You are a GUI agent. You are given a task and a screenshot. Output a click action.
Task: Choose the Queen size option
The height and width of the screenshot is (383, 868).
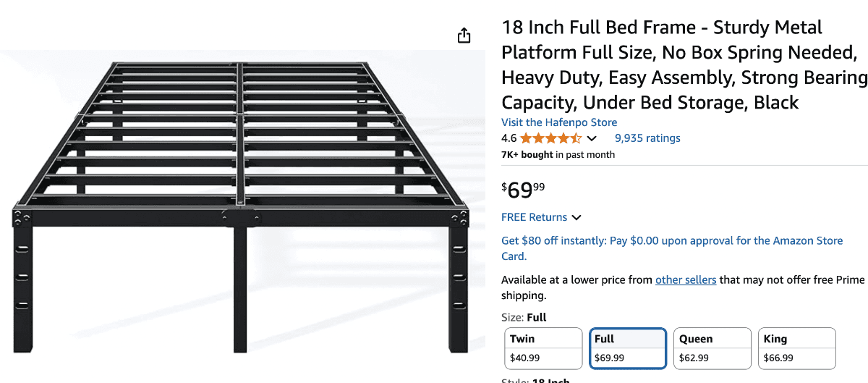tap(712, 348)
